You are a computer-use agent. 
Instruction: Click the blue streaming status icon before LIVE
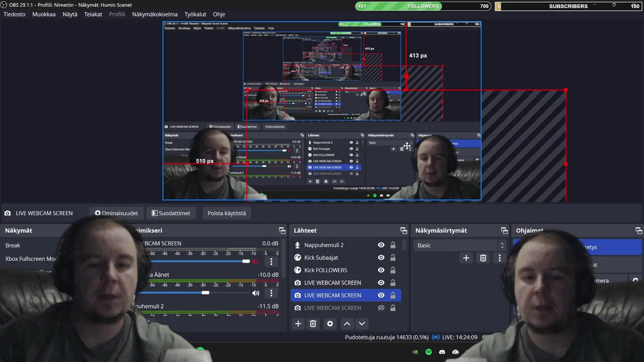pyautogui.click(x=436, y=337)
